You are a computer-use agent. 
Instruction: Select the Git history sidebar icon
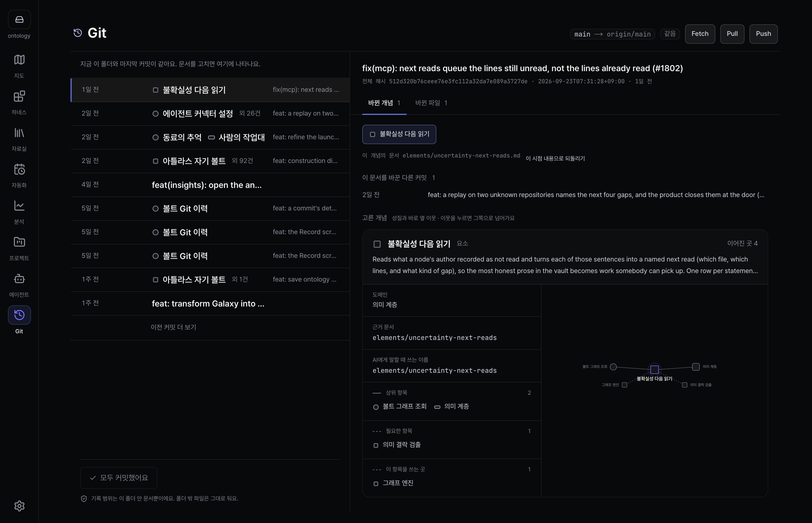[x=19, y=315]
